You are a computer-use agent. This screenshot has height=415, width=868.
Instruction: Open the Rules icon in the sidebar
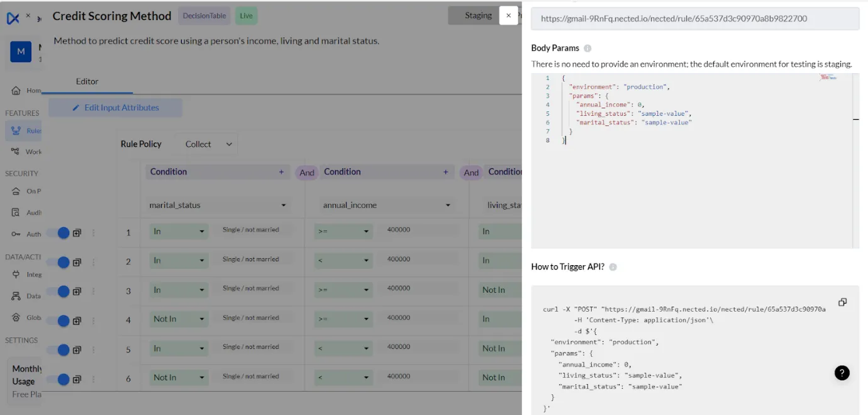point(16,130)
